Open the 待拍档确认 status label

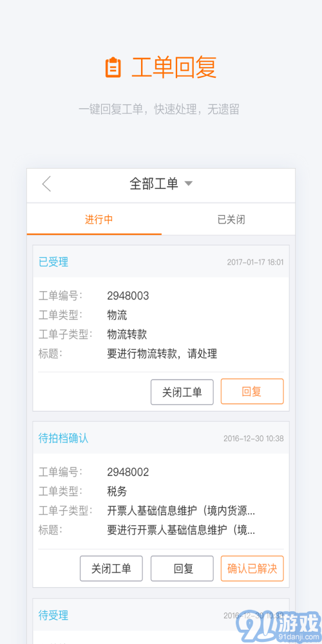click(63, 438)
